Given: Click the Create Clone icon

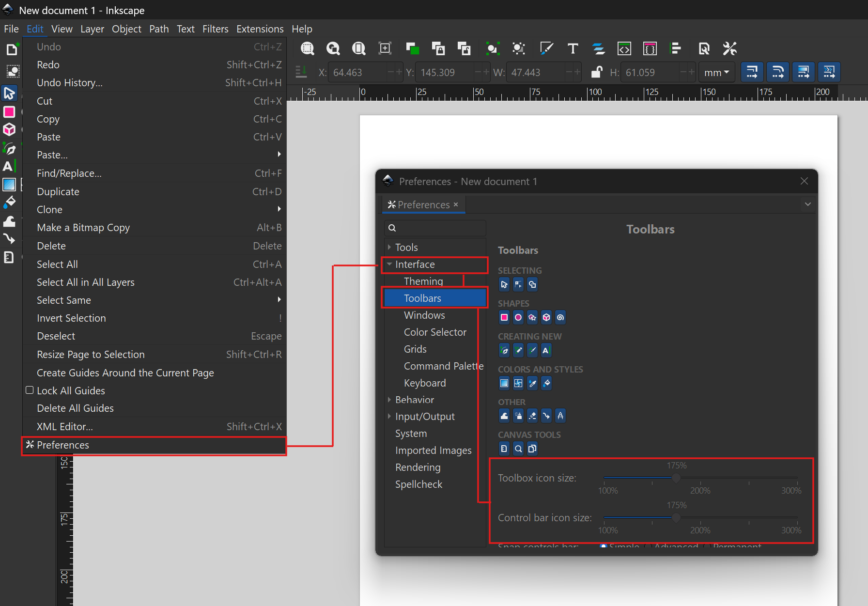Looking at the screenshot, I should (x=438, y=48).
